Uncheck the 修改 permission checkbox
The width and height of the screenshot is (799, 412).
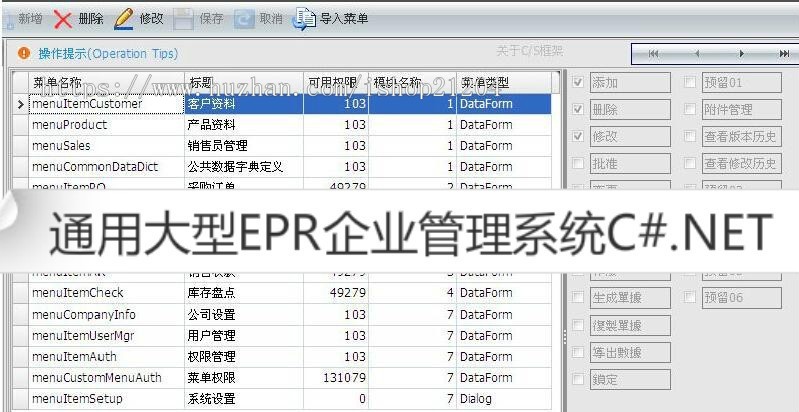pyautogui.click(x=578, y=136)
